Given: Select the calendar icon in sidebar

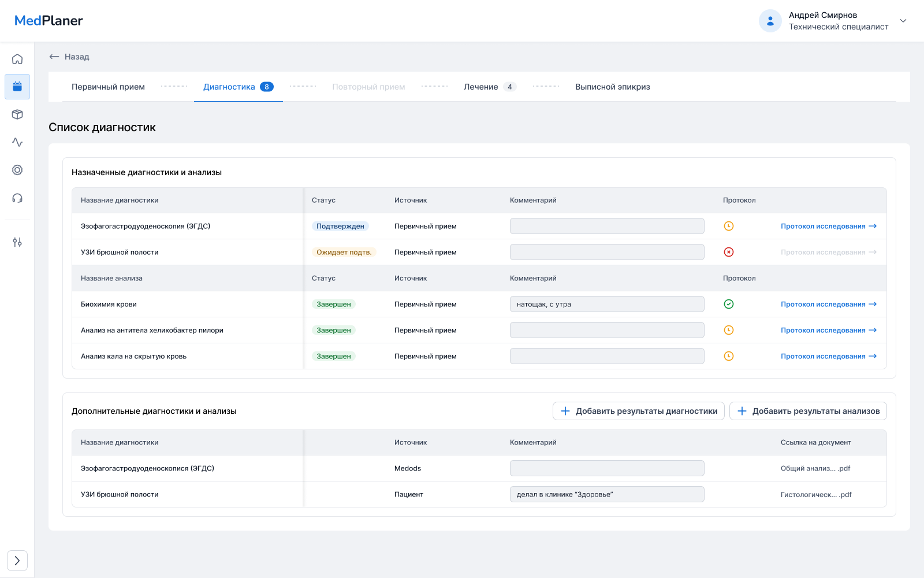Looking at the screenshot, I should [17, 87].
